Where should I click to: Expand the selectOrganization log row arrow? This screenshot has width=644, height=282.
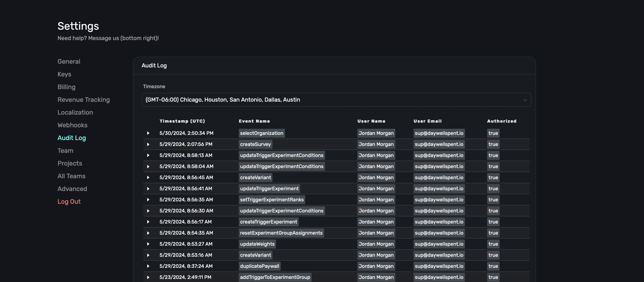pos(148,133)
